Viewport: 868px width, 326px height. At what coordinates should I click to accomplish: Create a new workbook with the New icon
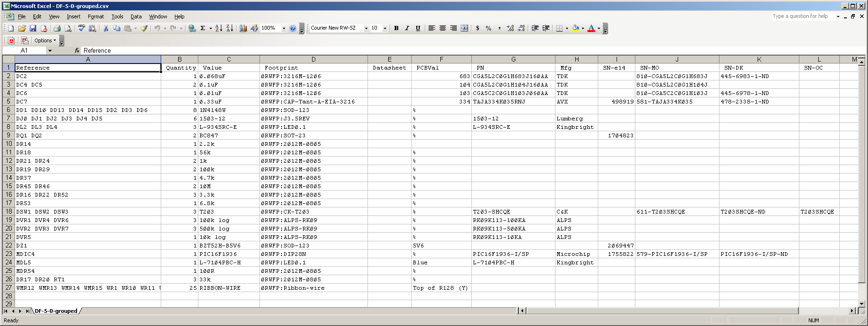pyautogui.click(x=11, y=28)
